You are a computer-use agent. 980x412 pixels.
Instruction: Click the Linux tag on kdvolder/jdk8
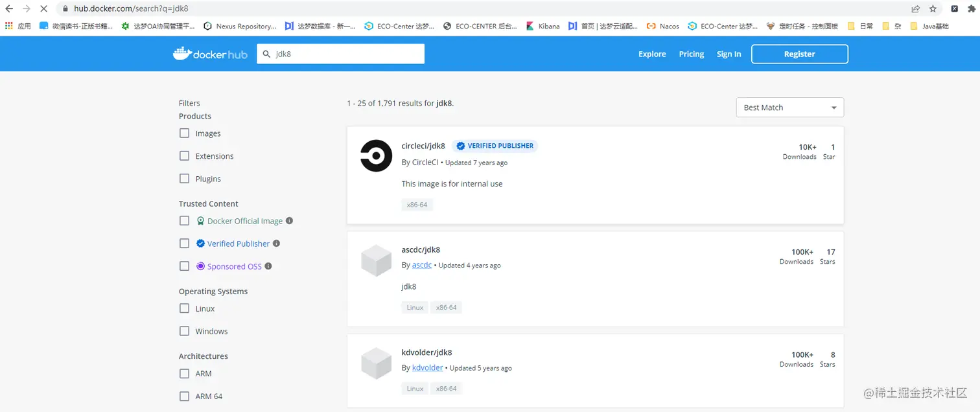[x=415, y=389]
